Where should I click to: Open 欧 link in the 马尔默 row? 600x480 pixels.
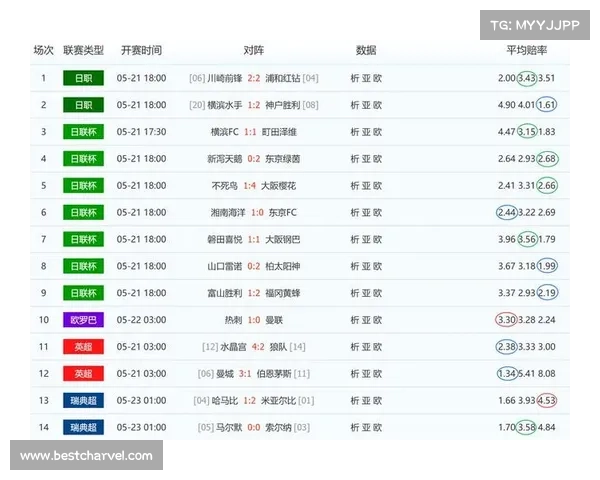point(377,427)
